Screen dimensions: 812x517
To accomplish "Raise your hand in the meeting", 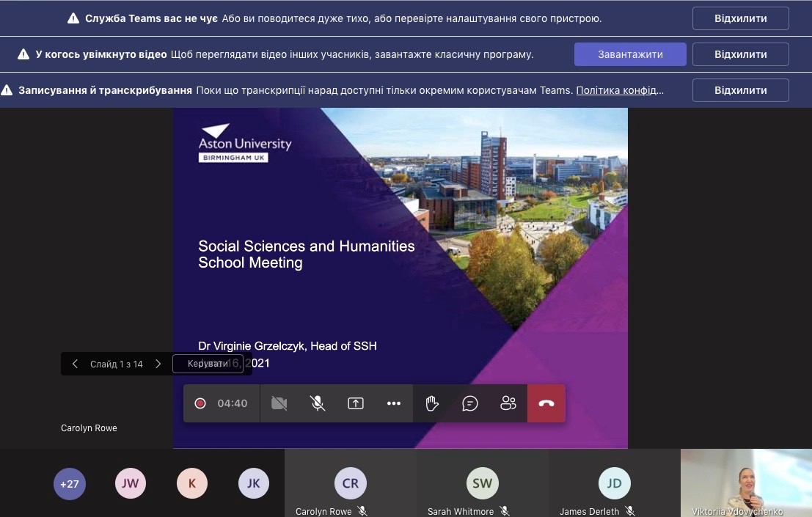I will pyautogui.click(x=432, y=403).
